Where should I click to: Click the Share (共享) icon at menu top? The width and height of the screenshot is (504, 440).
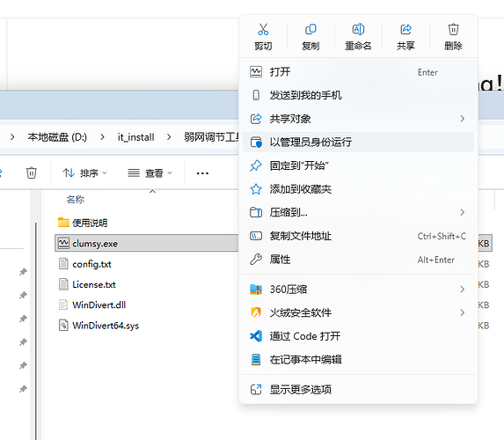click(x=405, y=30)
